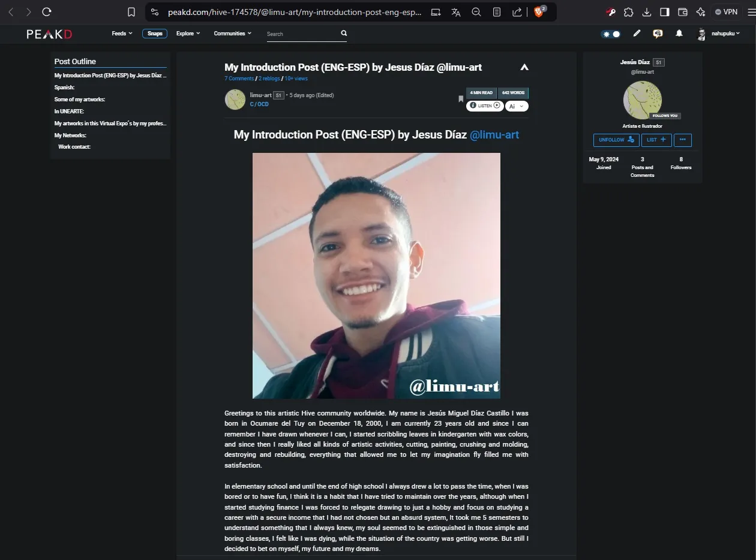Open the browser downloads icon

tap(647, 12)
